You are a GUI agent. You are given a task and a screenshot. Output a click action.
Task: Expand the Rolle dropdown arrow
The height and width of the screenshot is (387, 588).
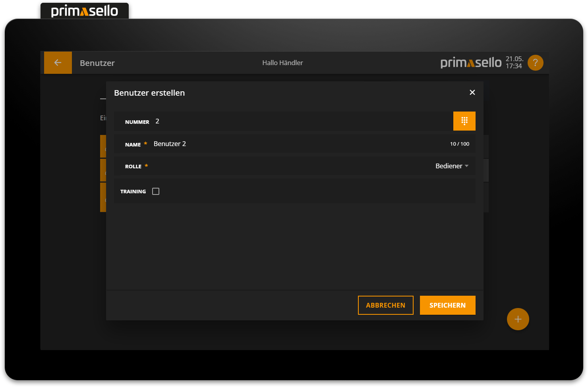coord(466,166)
